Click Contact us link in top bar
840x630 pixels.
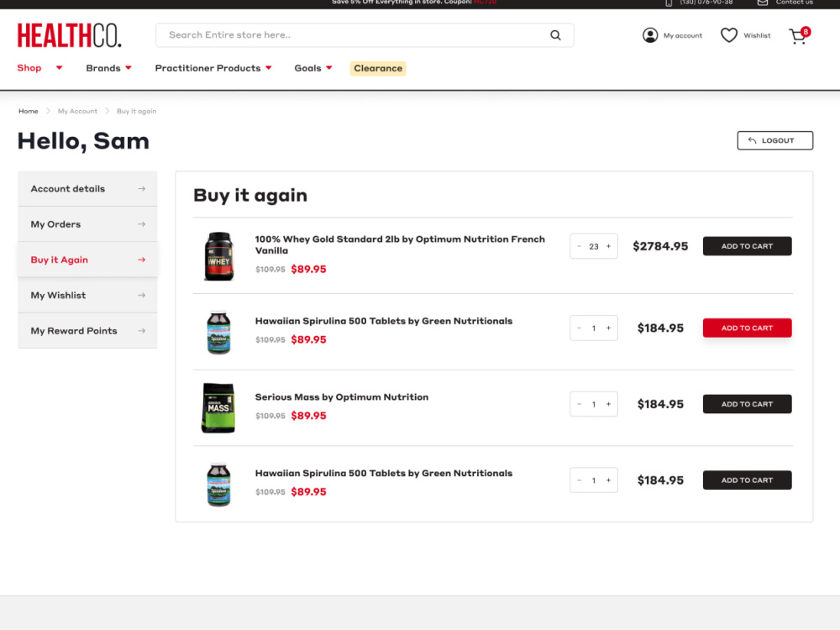pos(794,3)
